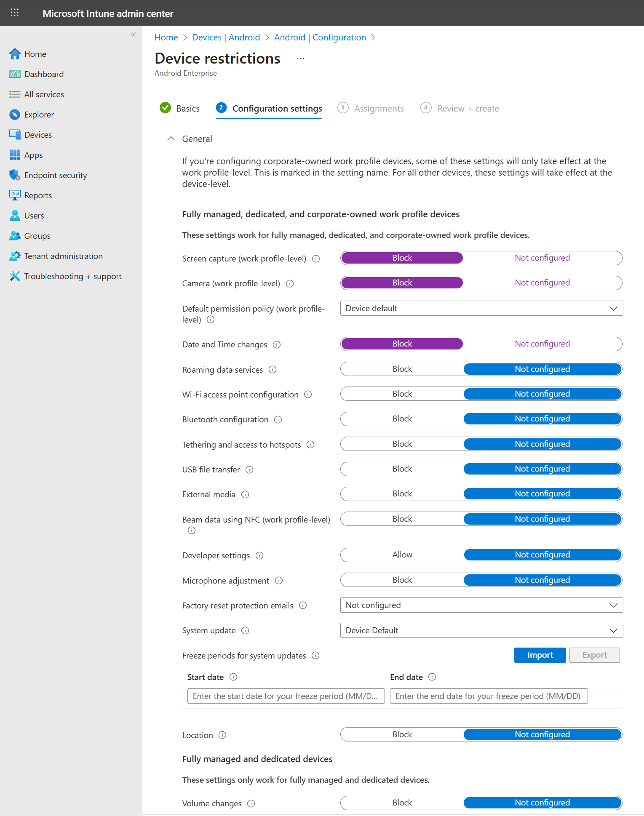Block External media
Screen dimensions: 644x816
[402, 494]
